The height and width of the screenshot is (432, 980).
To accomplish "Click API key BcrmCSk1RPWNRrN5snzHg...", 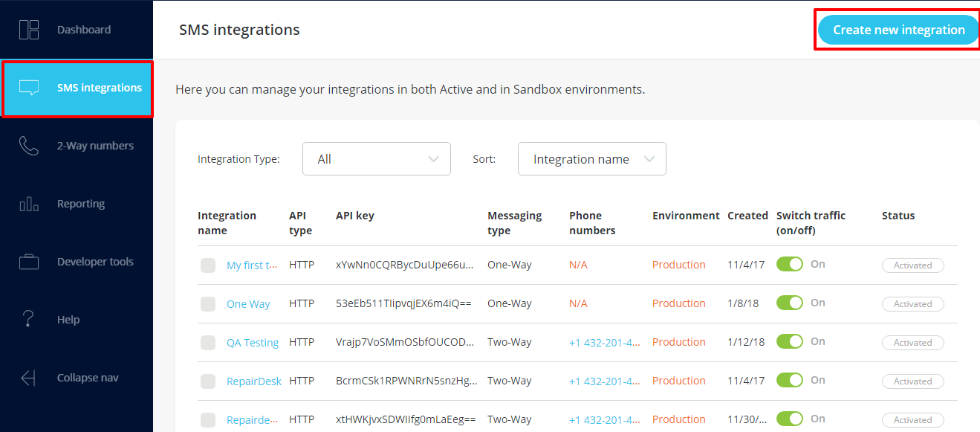I will (x=406, y=381).
